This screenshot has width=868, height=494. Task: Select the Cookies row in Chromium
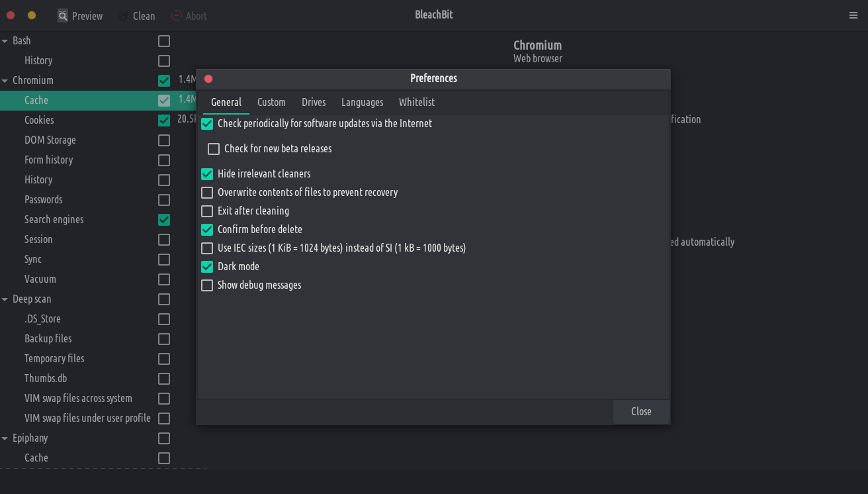[x=98, y=121]
